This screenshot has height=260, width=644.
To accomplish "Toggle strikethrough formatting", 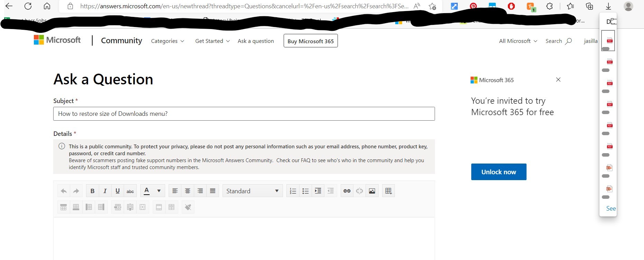I will click(130, 191).
